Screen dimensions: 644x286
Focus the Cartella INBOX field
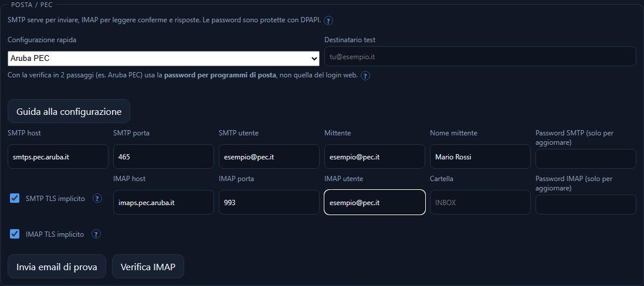(x=480, y=202)
